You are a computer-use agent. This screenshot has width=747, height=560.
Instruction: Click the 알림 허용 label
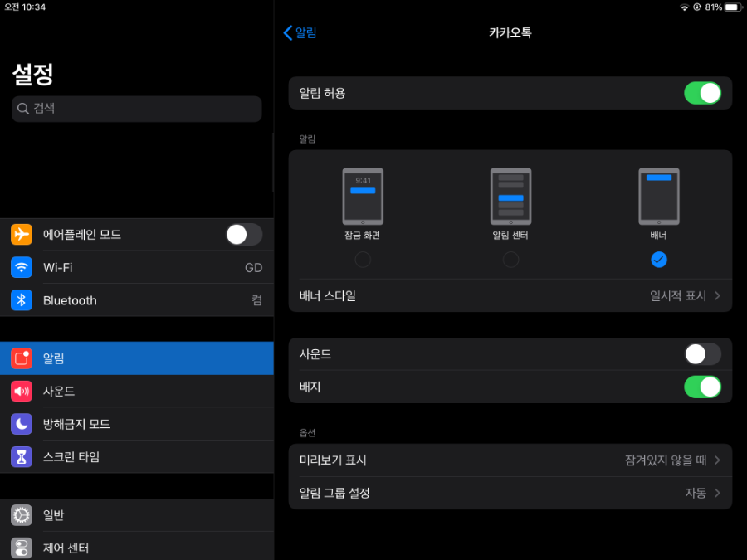(x=322, y=93)
